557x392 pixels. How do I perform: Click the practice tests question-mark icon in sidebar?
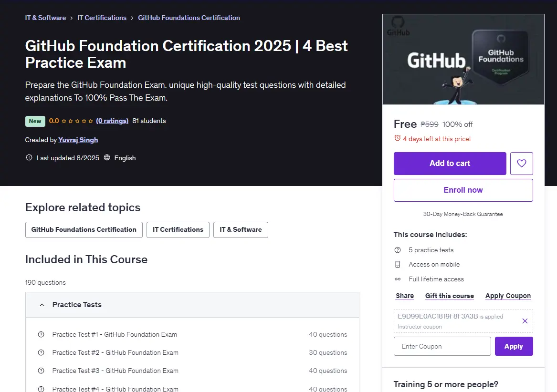pos(398,250)
